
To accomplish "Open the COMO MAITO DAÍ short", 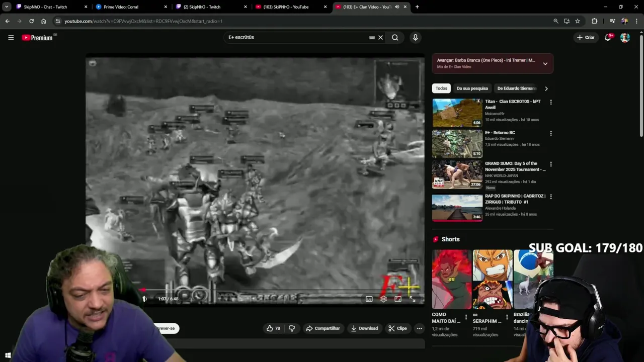I will point(451,279).
